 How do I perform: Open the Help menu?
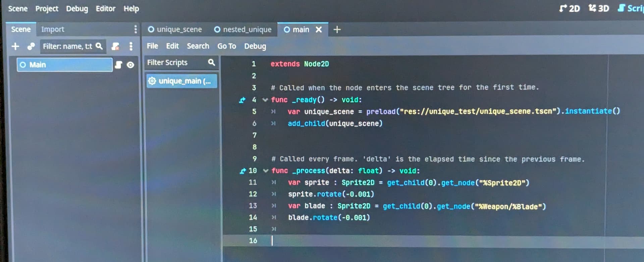tap(131, 8)
